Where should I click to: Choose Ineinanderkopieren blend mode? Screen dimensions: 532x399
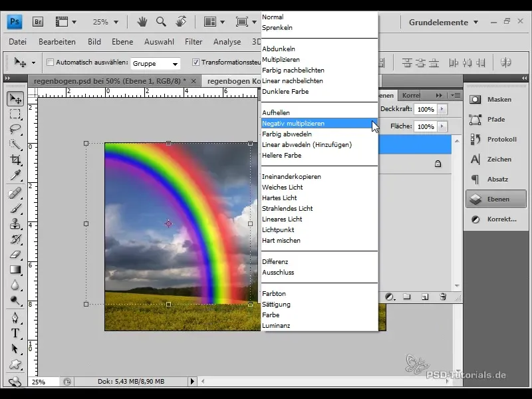coord(319,176)
